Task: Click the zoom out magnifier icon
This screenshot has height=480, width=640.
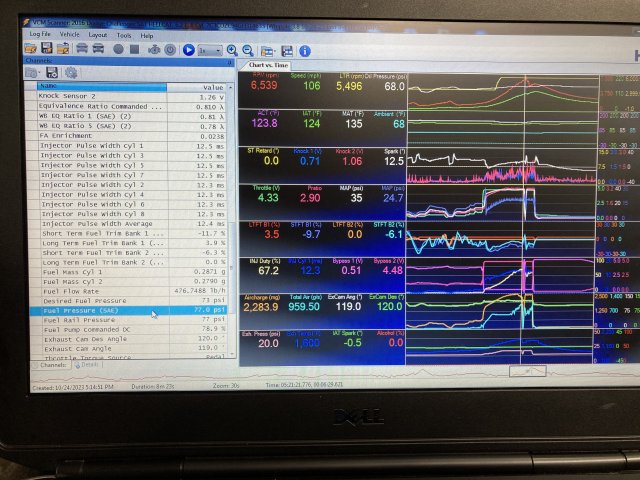Action: [247, 49]
